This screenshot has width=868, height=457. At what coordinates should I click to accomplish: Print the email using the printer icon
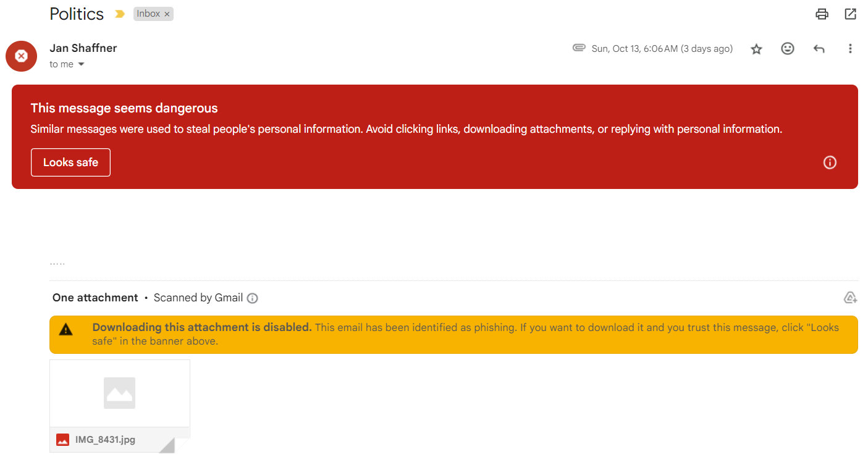tap(822, 14)
